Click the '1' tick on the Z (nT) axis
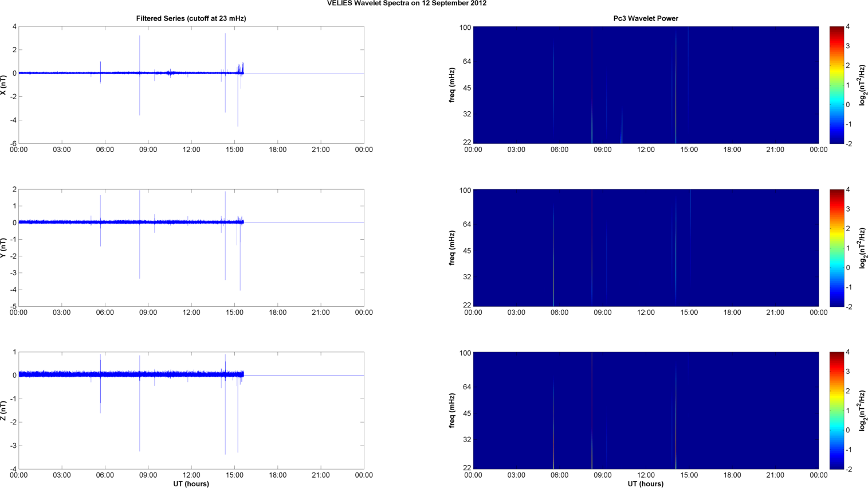Screen dimensions: 868x488 [x=14, y=353]
